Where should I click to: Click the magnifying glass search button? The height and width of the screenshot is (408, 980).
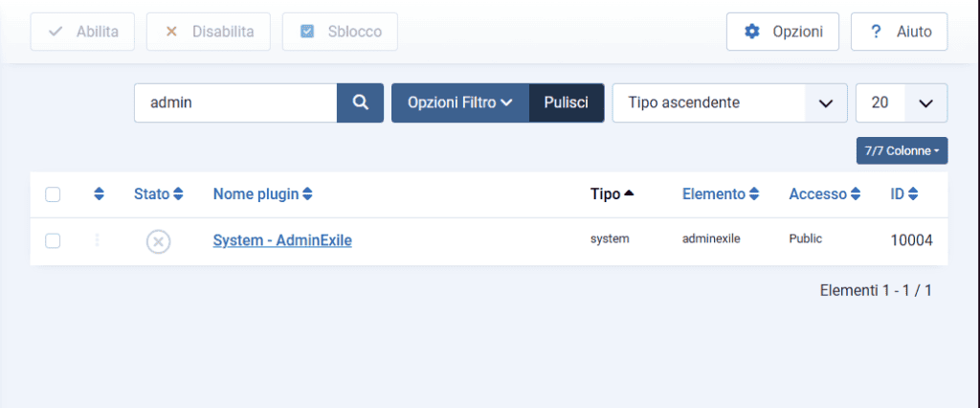[x=360, y=102]
